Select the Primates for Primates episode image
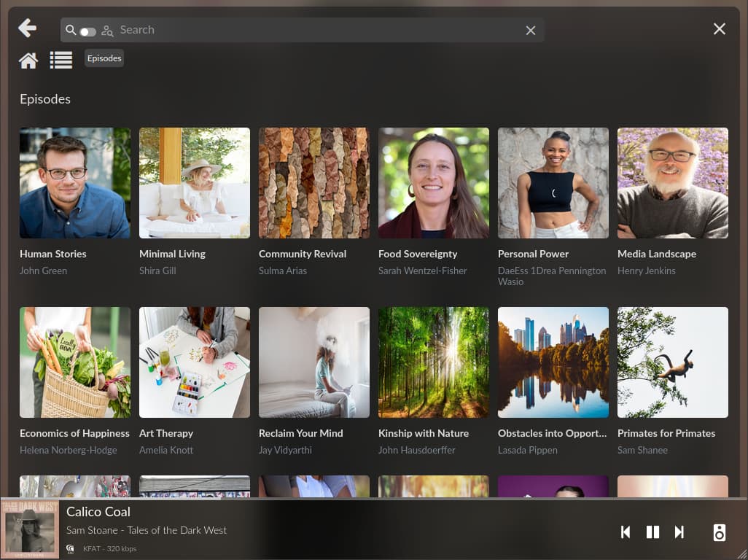Image resolution: width=748 pixels, height=560 pixels. pos(673,362)
